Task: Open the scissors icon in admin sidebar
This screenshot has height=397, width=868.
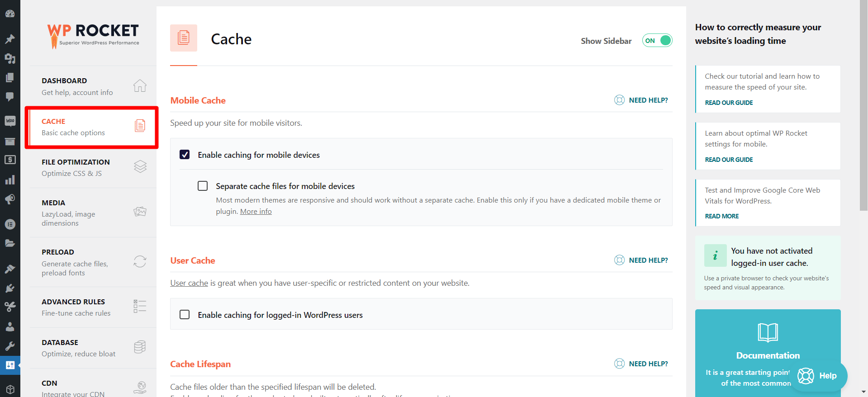Action: [10, 307]
